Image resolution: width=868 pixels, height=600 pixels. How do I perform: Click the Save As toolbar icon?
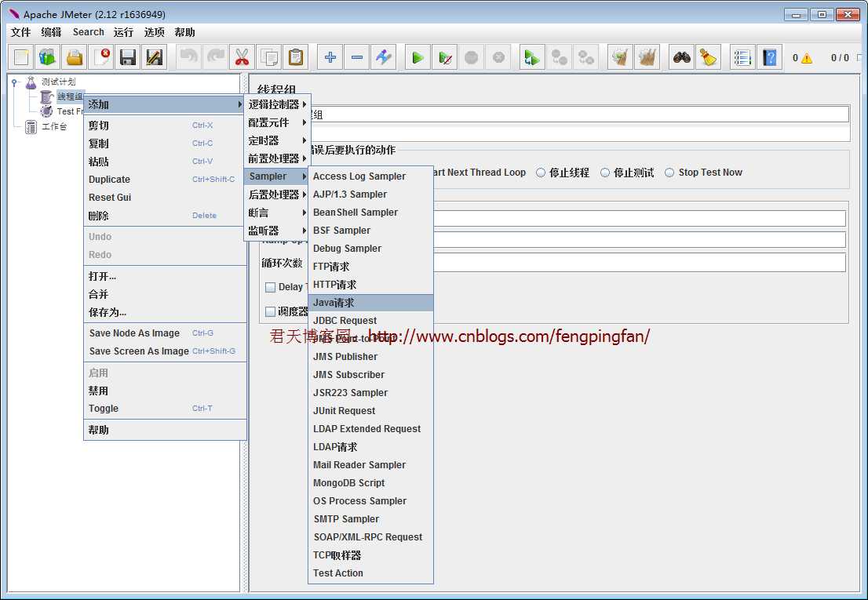tap(155, 57)
